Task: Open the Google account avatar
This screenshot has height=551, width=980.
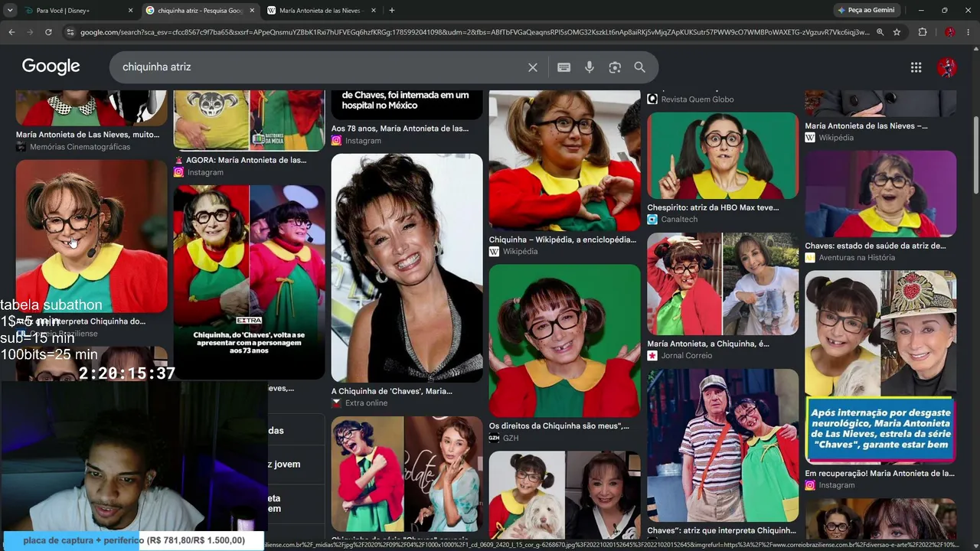Action: pyautogui.click(x=947, y=67)
